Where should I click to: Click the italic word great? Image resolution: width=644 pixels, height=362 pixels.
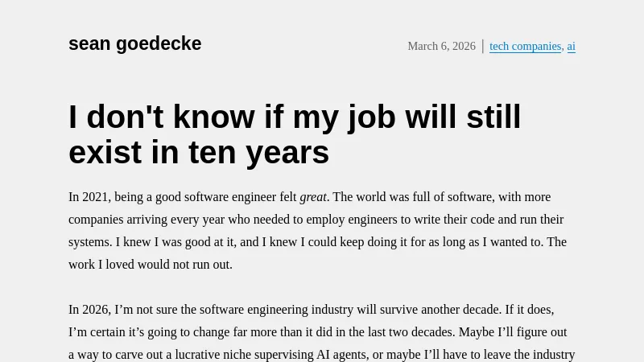tap(313, 197)
